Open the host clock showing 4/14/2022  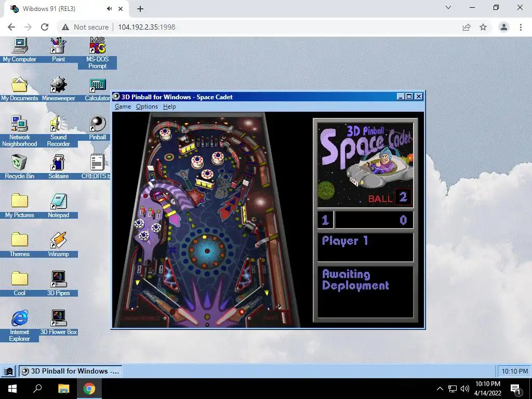click(487, 389)
